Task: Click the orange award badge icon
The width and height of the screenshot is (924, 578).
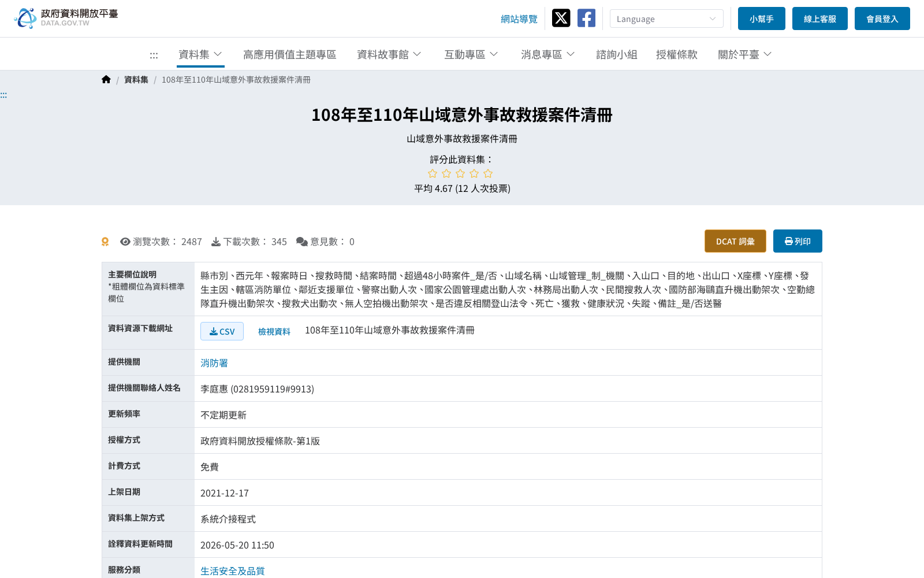Action: tap(105, 242)
